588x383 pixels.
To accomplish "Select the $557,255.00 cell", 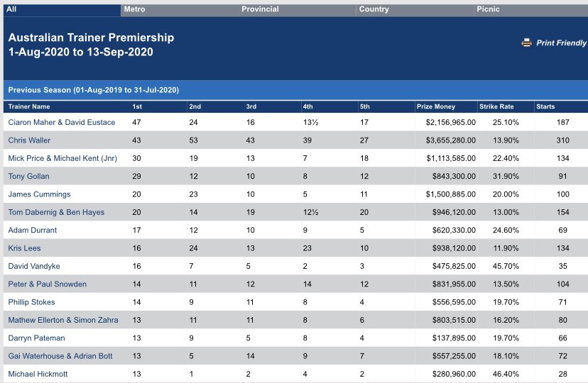I will (x=454, y=355).
